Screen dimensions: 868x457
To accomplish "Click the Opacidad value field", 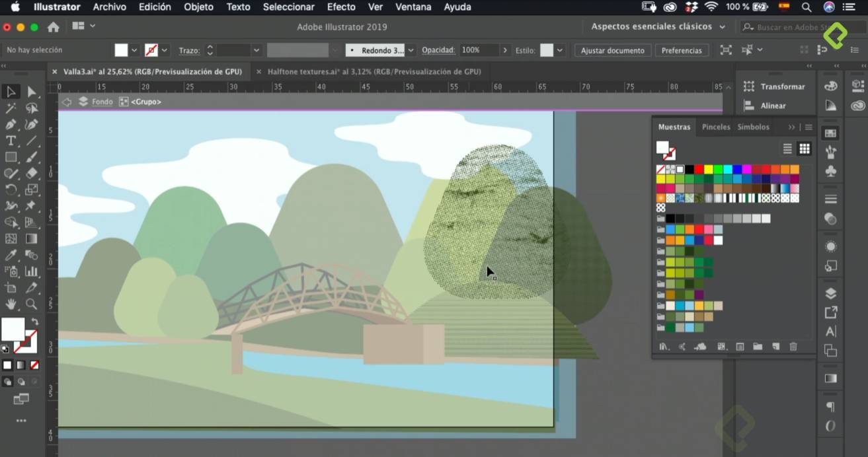I will (479, 50).
